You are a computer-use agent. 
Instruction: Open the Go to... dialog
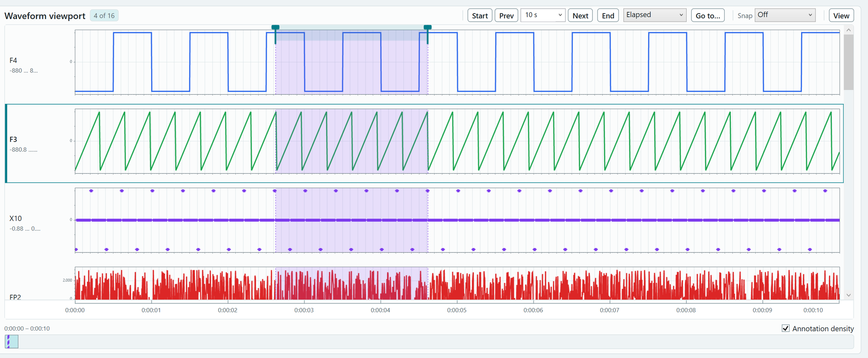click(x=707, y=16)
